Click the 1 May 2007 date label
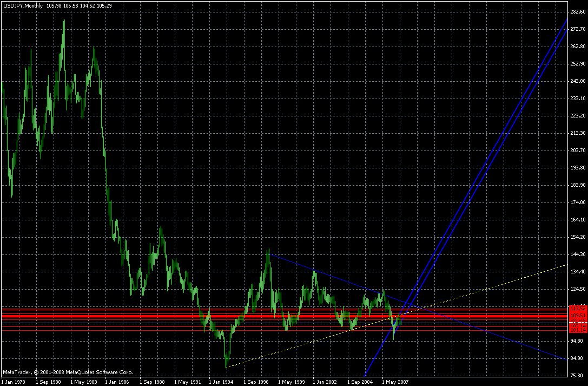The width and height of the screenshot is (588, 386). [395, 382]
